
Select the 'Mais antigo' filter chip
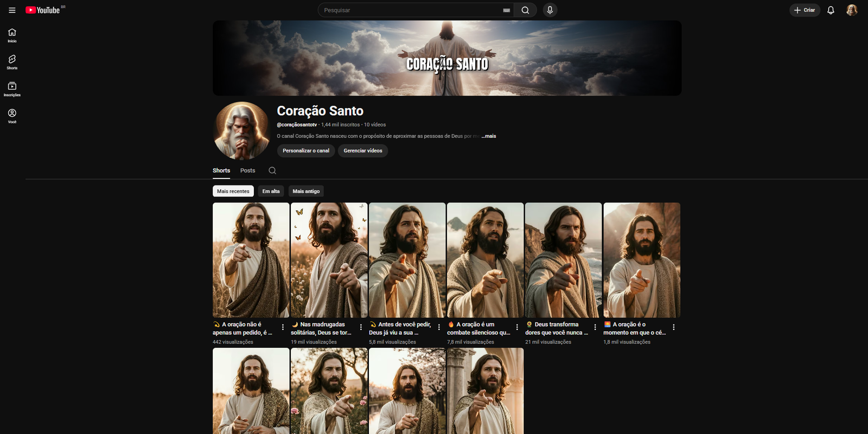pyautogui.click(x=306, y=192)
